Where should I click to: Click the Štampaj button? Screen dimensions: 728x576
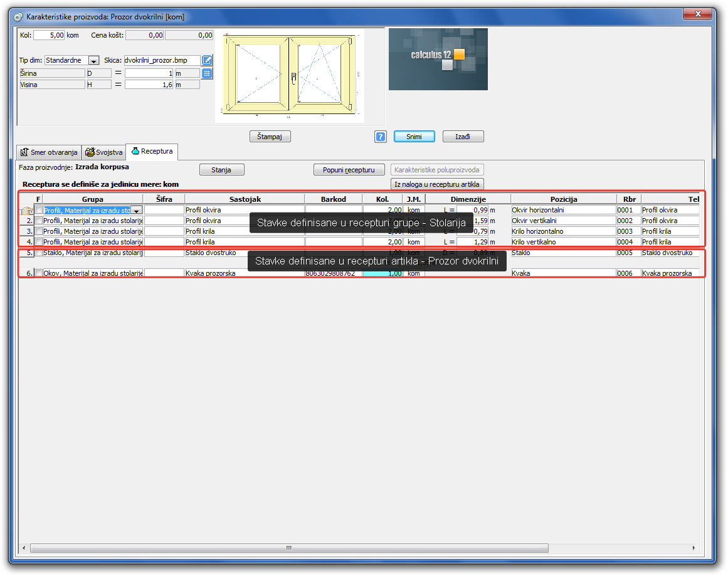coord(270,137)
